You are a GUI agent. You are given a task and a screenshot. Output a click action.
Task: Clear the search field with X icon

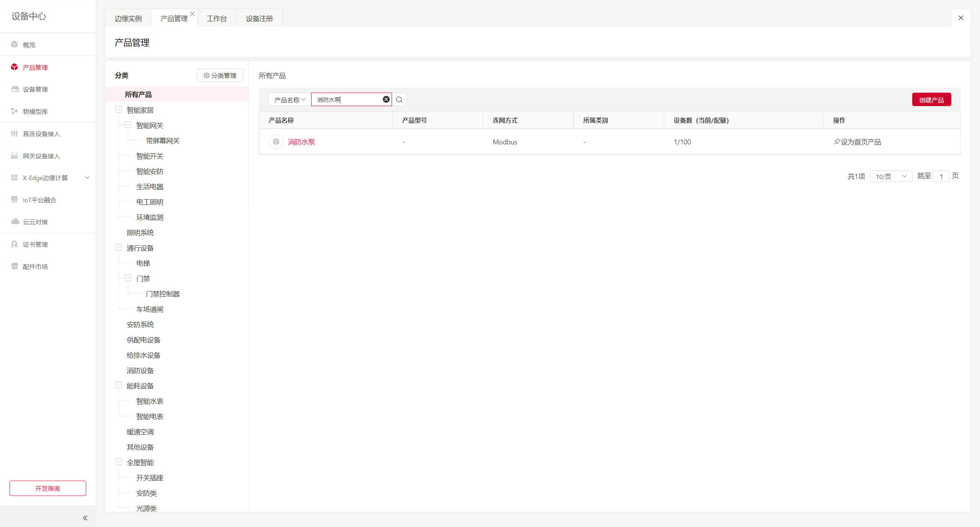pos(386,100)
